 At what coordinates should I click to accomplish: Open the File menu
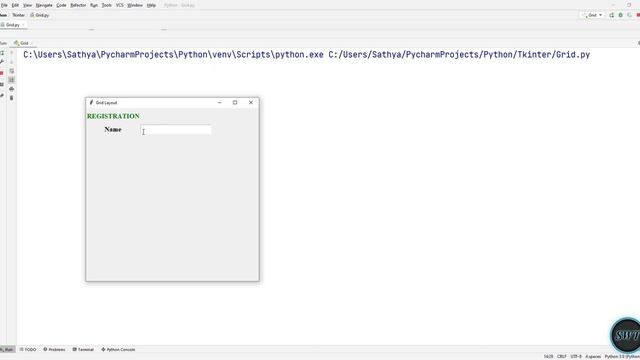4,5
